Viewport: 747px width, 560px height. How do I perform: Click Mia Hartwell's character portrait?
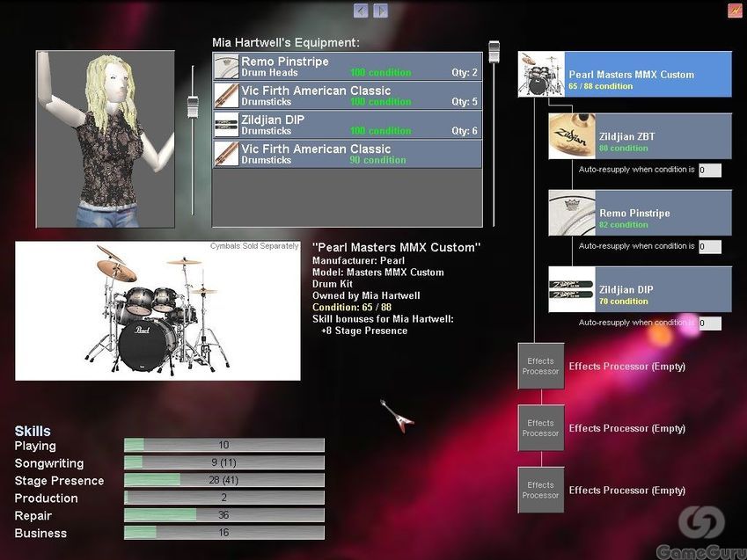tap(106, 139)
